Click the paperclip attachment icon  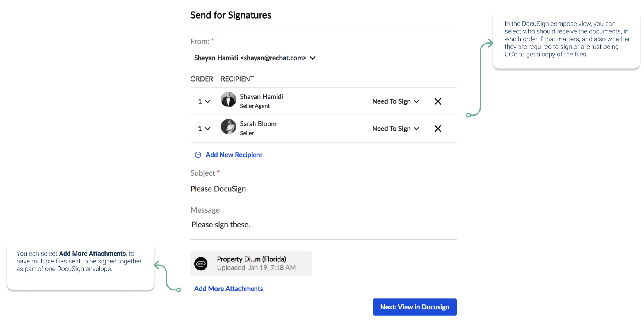tap(201, 264)
